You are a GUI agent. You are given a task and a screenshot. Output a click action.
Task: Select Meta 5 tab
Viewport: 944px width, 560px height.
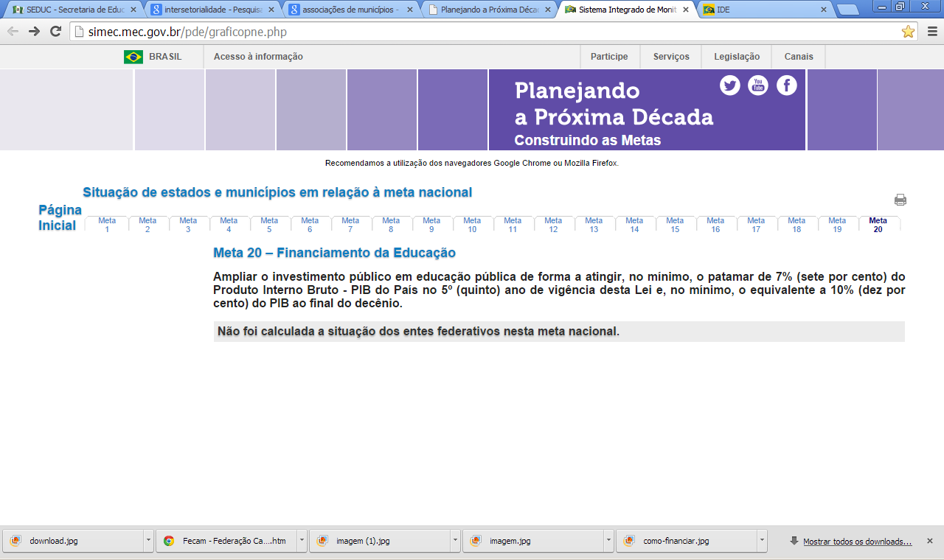[269, 225]
